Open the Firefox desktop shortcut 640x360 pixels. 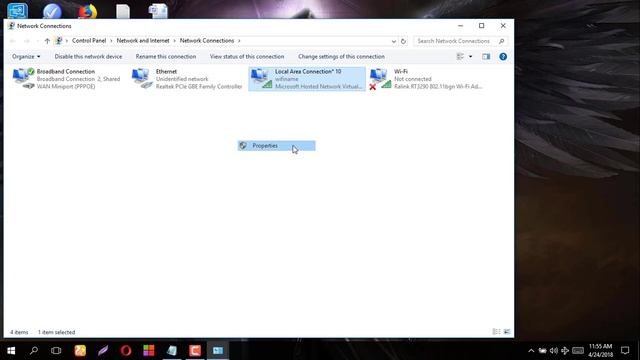(x=88, y=11)
